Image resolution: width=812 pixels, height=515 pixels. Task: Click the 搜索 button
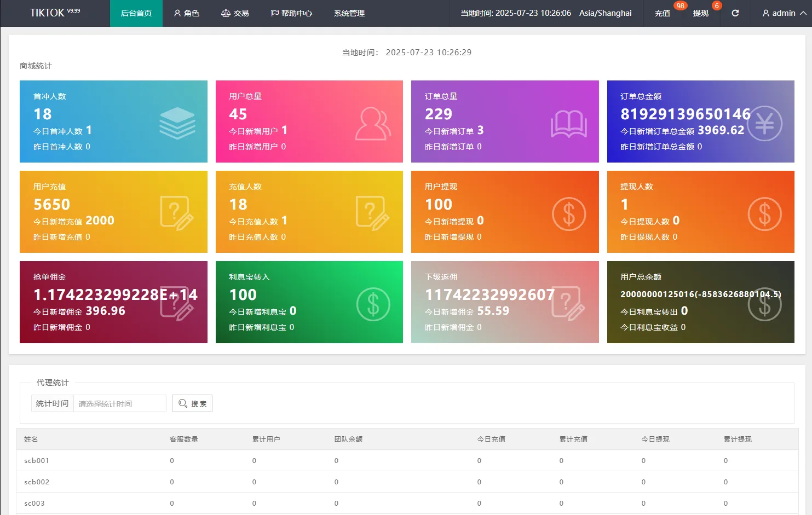[x=192, y=403]
